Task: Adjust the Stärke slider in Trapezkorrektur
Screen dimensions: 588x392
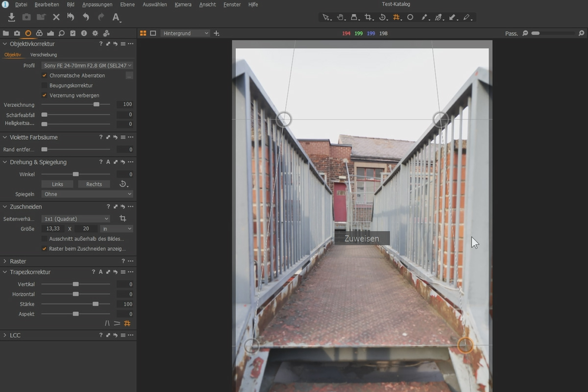Action: 76,304
